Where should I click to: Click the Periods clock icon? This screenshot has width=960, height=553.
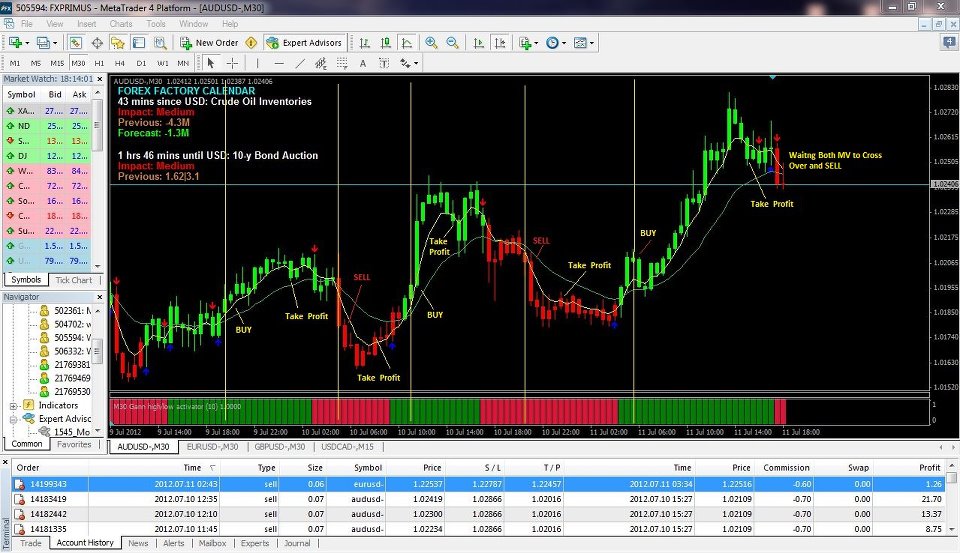point(552,43)
